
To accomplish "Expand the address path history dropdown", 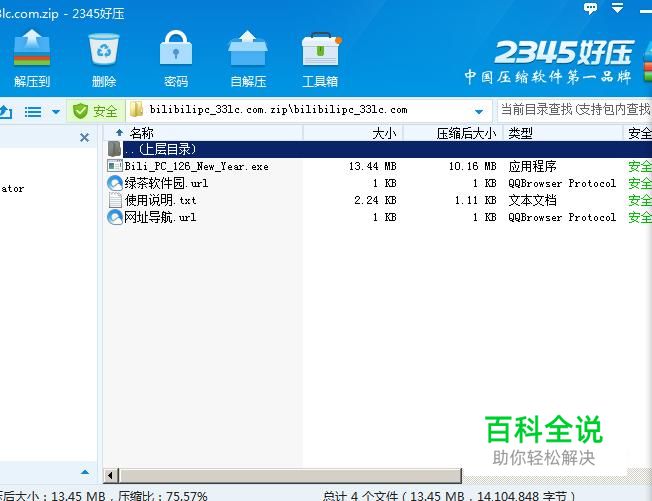I will (x=479, y=111).
